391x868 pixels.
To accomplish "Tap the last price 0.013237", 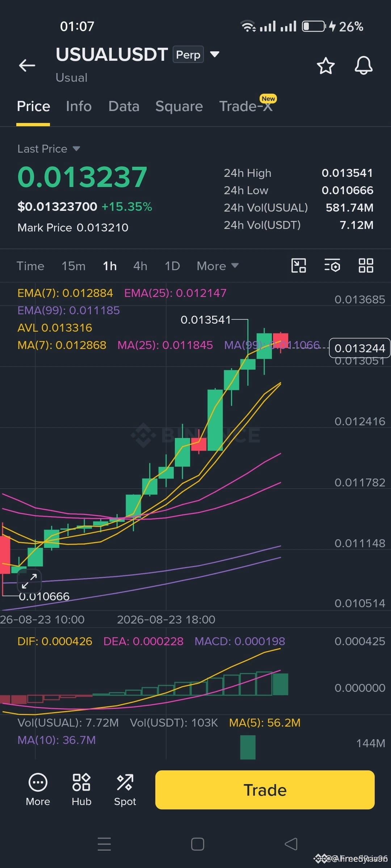I will point(83,177).
